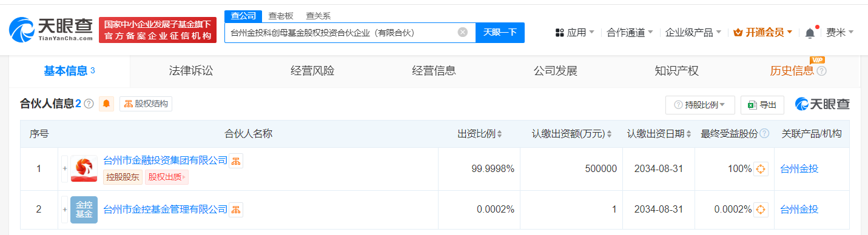Select the 法律诉讼 tab
Screen dimensions: 868x235
pyautogui.click(x=191, y=71)
